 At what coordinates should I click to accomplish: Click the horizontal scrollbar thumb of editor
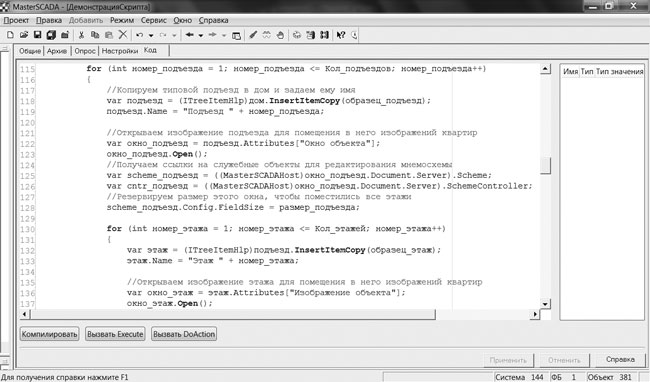(233, 314)
